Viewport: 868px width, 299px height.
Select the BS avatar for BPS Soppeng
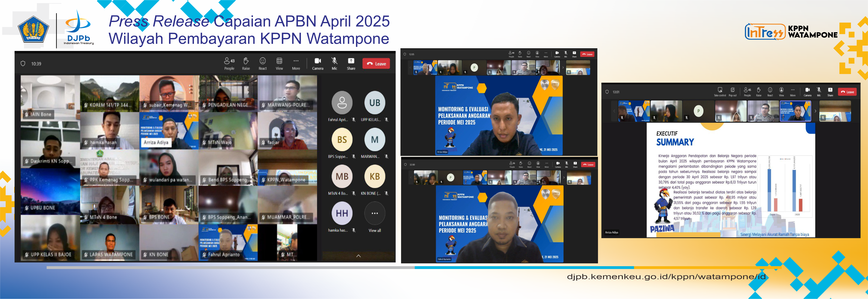(342, 139)
